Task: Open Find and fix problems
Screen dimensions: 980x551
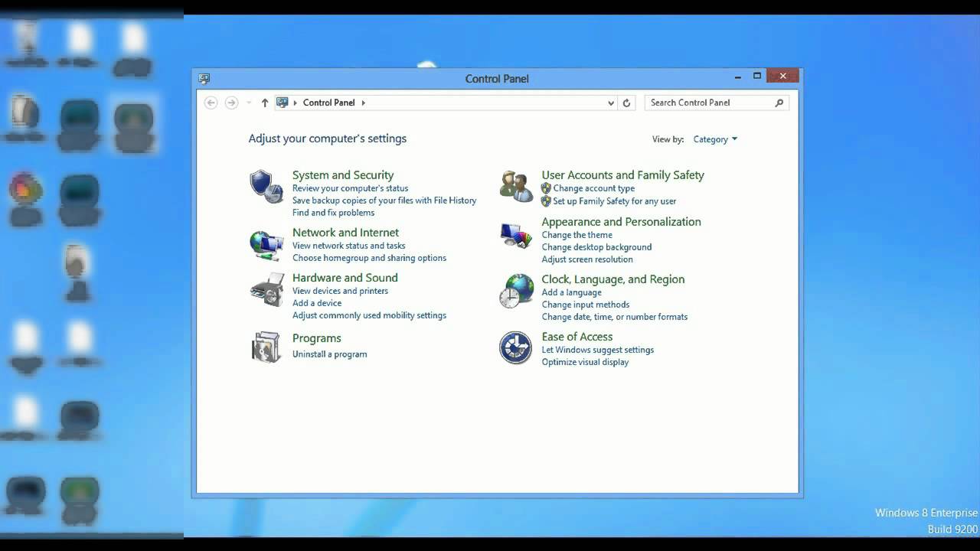Action: click(x=333, y=213)
